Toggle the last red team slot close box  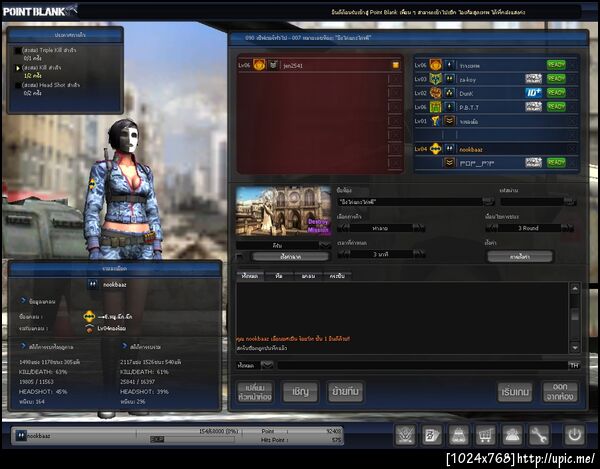pyautogui.click(x=396, y=163)
